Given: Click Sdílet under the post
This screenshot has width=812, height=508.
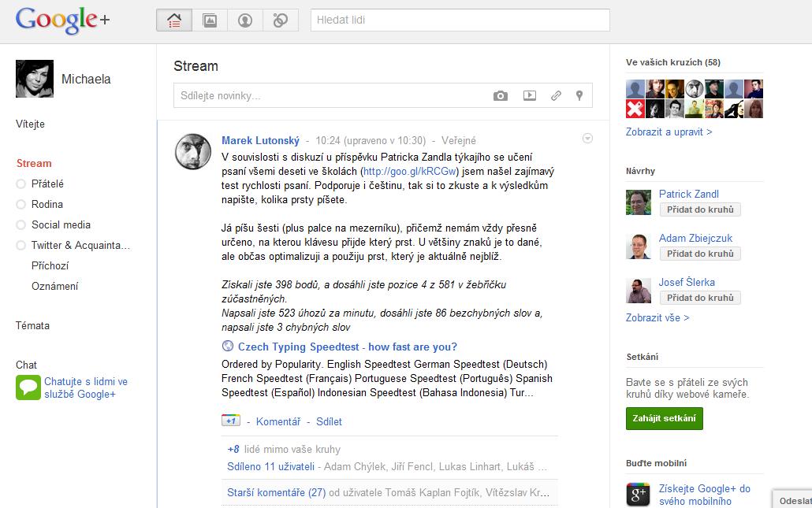Looking at the screenshot, I should point(329,421).
